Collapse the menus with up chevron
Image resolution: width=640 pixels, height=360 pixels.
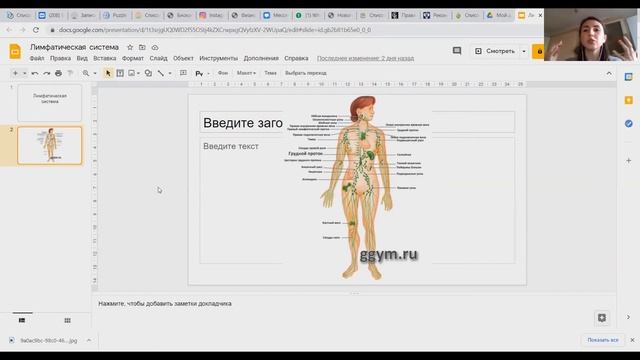tap(609, 73)
